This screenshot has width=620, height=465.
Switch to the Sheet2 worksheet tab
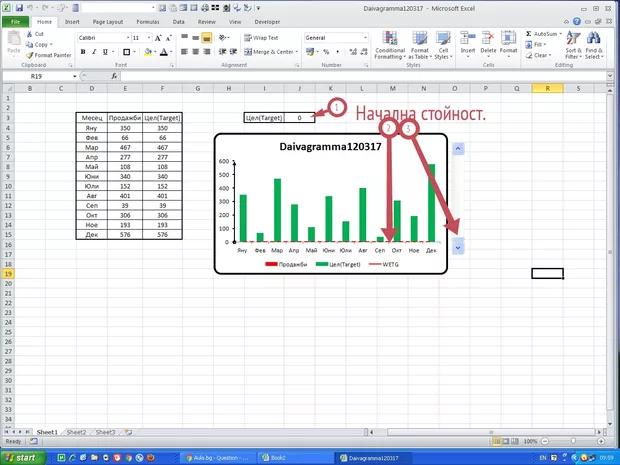pyautogui.click(x=76, y=432)
